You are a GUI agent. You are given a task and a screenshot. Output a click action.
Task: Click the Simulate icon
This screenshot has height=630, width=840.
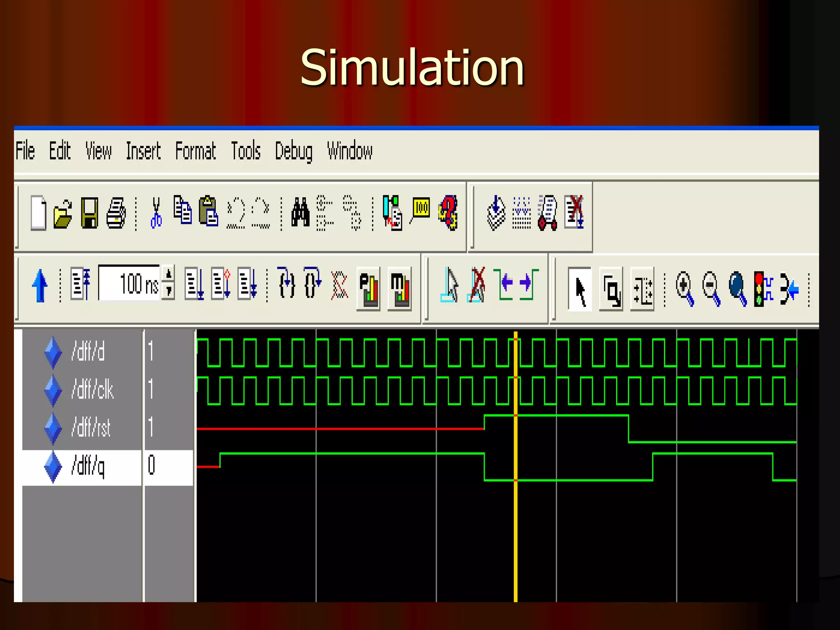pyautogui.click(x=548, y=213)
